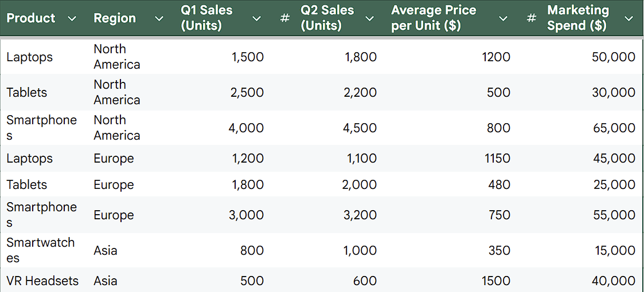This screenshot has width=644, height=292.
Task: Expand the Marketing Spend ($) column dropdown
Action: [x=629, y=18]
